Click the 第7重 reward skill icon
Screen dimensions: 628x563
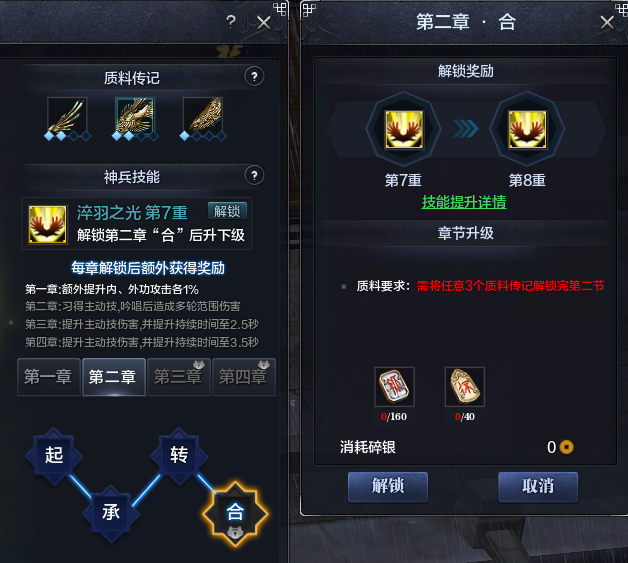[x=404, y=130]
